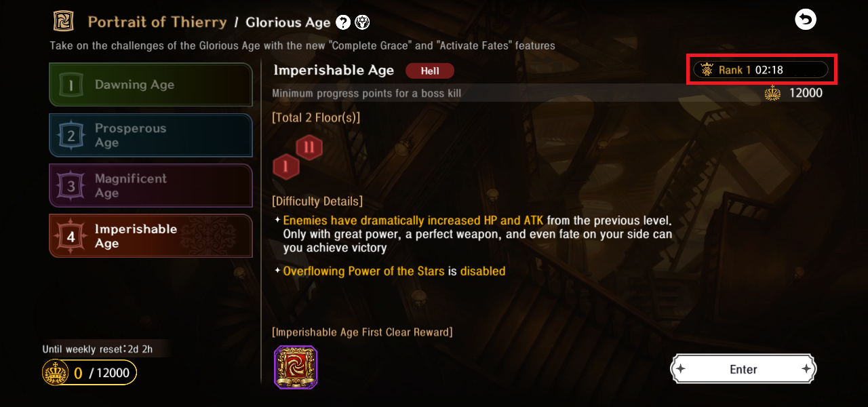
Task: Open the Rank 1 02:18 ranking
Action: click(x=760, y=70)
